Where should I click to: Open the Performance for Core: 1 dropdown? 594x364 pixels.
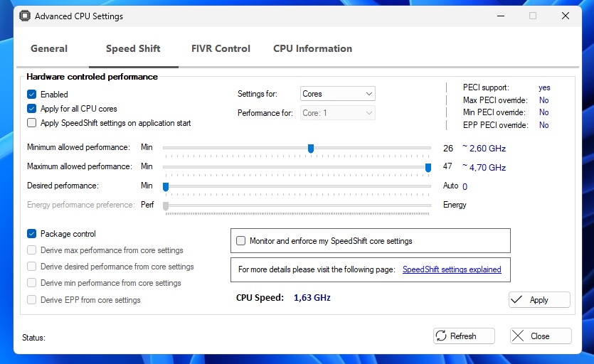click(337, 113)
